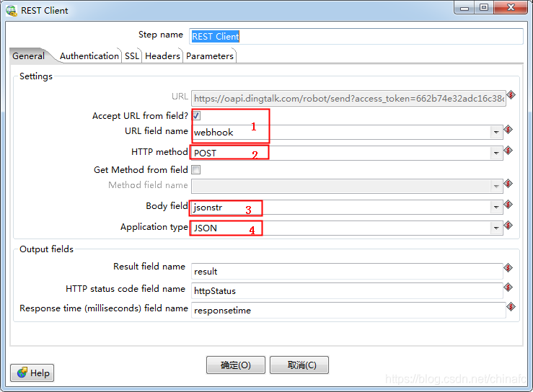Viewport: 533px width, 392px height.
Task: Click the Step name input field
Action: (356, 36)
